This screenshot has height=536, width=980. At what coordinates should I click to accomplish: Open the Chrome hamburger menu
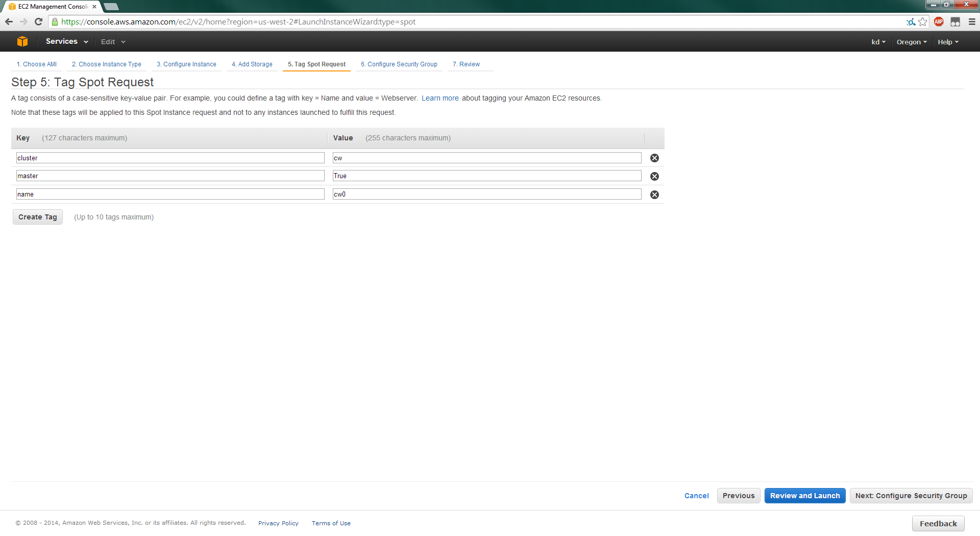(x=972, y=22)
